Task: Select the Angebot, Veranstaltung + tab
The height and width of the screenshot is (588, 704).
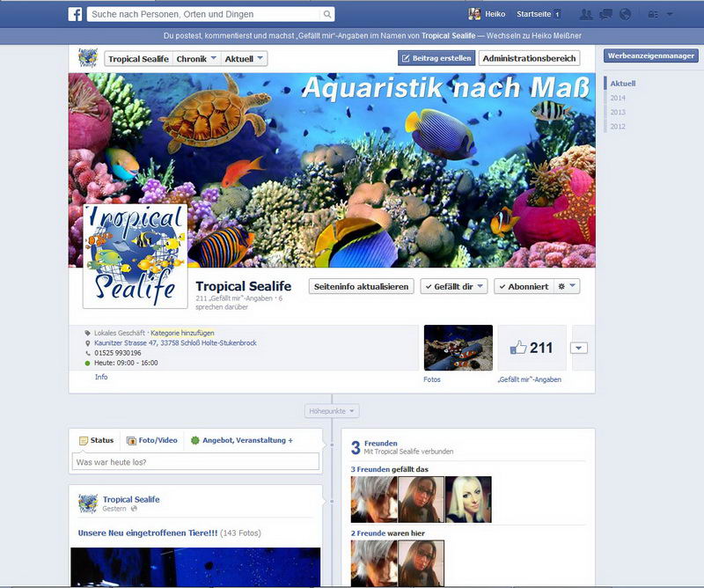Action: point(241,441)
